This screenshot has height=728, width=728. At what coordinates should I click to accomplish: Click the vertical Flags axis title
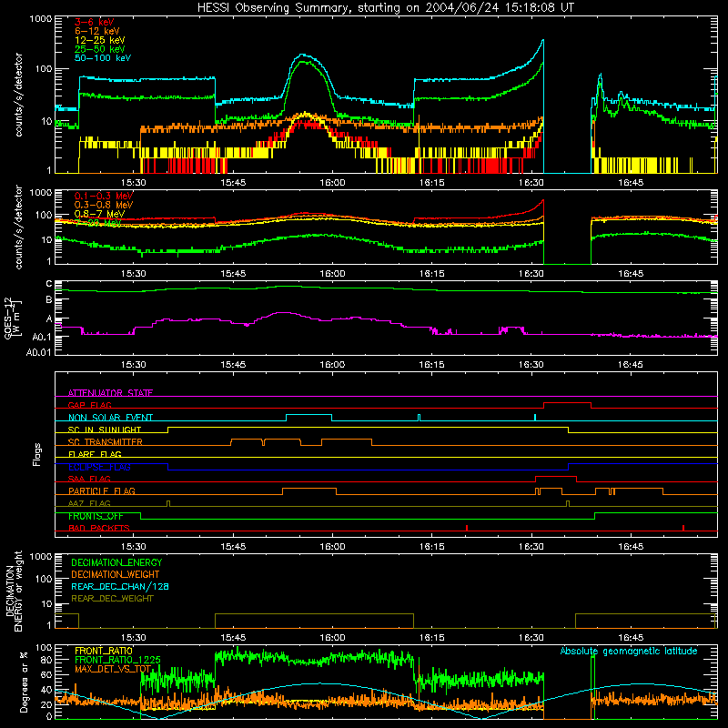(x=37, y=454)
